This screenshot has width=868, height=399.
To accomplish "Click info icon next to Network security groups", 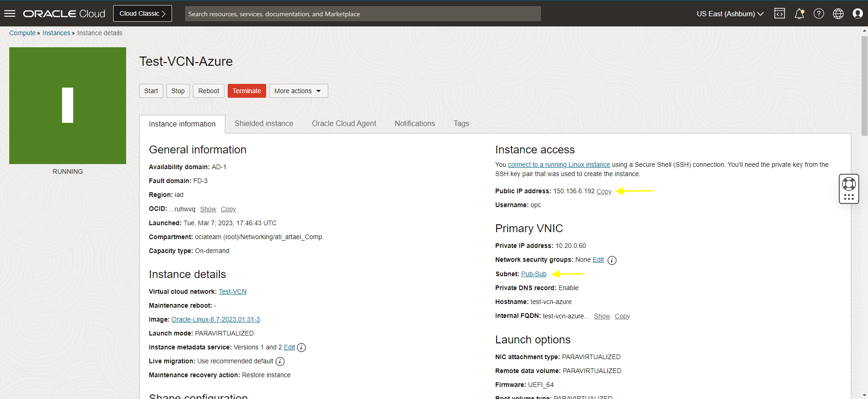I will click(612, 260).
